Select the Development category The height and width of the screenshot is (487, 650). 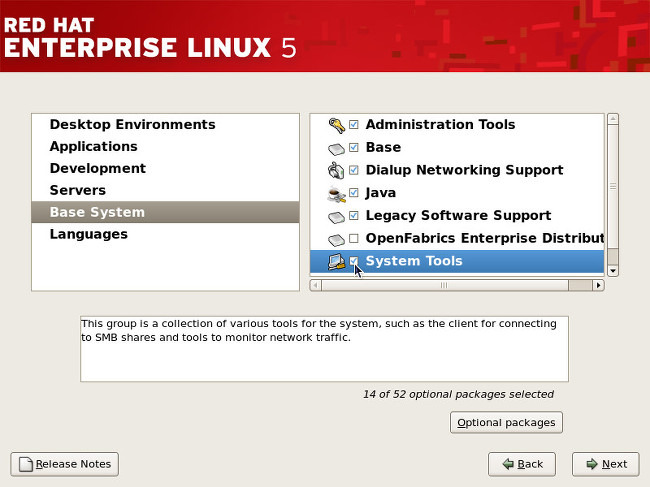point(165,168)
